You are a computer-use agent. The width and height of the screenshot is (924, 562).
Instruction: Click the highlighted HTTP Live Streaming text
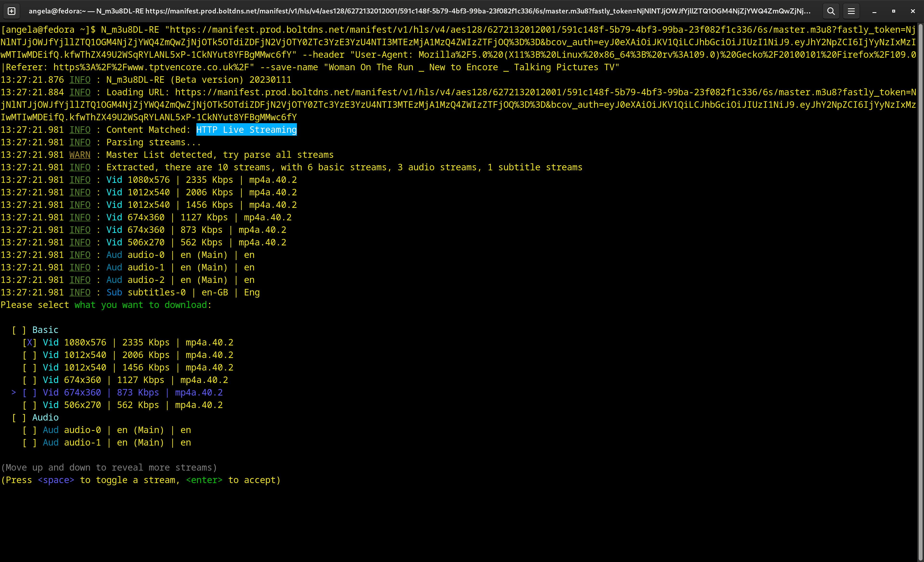[x=246, y=130]
